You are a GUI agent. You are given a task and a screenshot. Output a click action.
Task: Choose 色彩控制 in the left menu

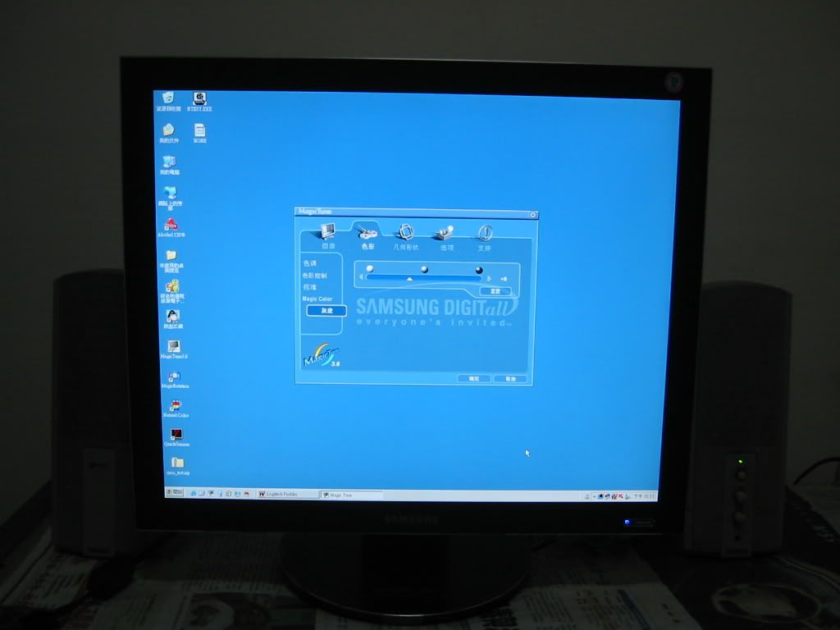pyautogui.click(x=314, y=276)
